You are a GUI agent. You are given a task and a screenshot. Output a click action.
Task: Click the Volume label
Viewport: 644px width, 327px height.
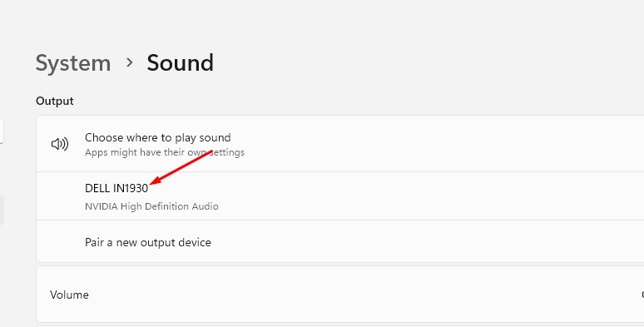click(69, 295)
